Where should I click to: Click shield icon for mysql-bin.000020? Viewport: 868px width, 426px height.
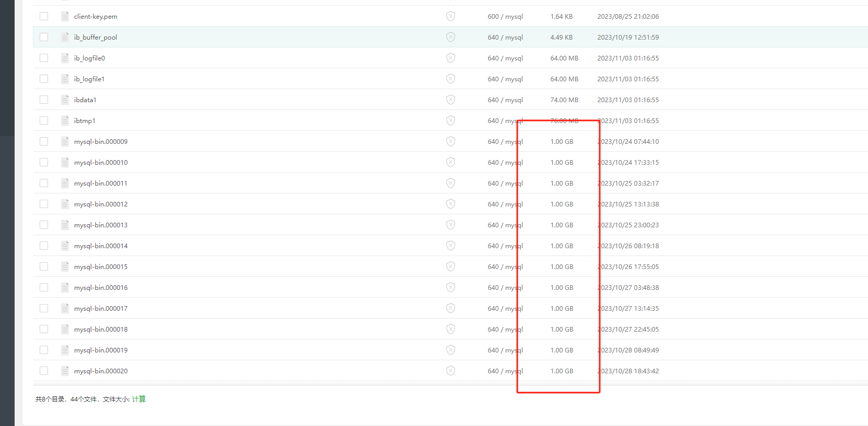coord(450,371)
